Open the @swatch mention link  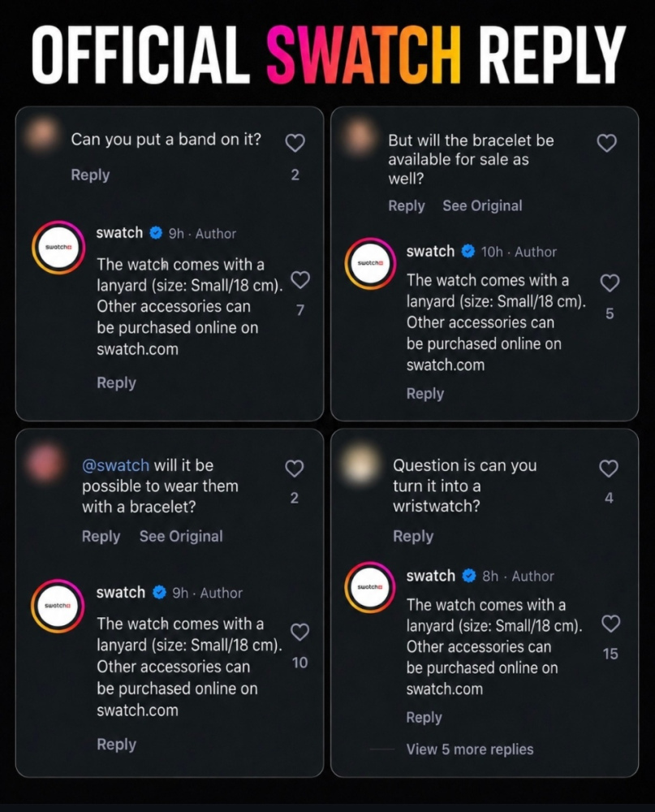point(115,465)
